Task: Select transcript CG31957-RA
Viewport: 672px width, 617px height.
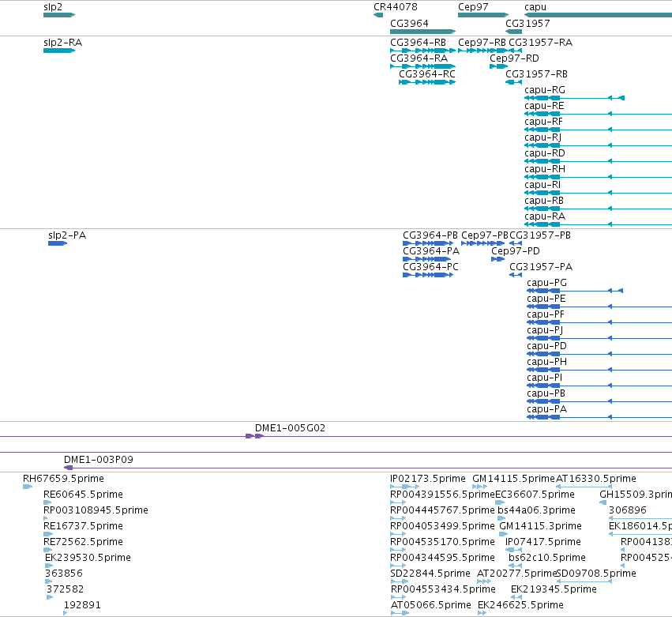Action: coord(516,51)
